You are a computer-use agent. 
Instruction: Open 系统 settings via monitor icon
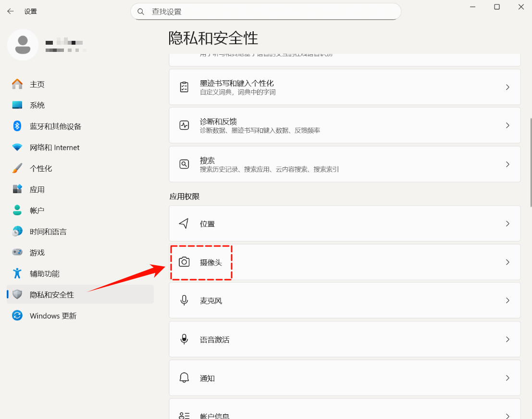[16, 105]
